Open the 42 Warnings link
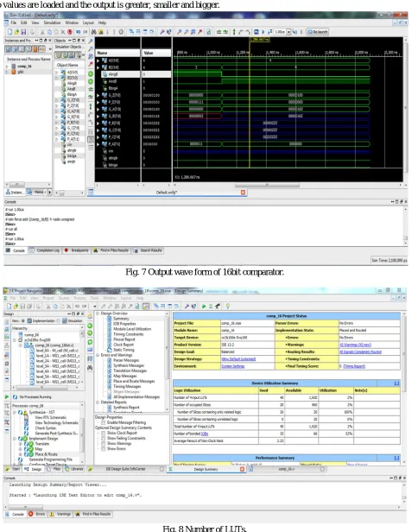The image size is (412, 532). 355,345
